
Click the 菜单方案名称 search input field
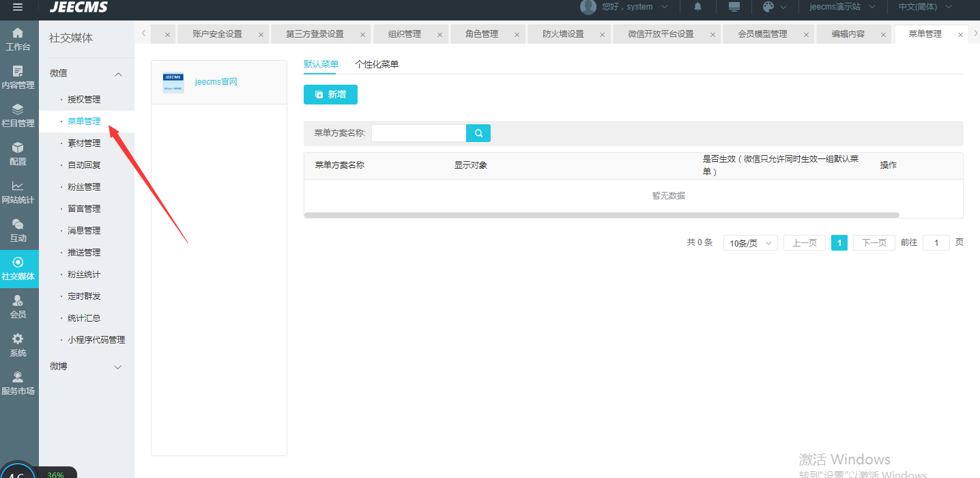(x=418, y=133)
